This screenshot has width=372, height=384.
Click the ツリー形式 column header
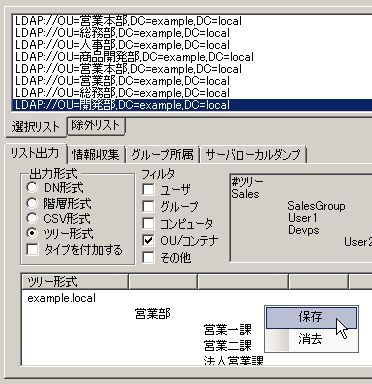75,282
